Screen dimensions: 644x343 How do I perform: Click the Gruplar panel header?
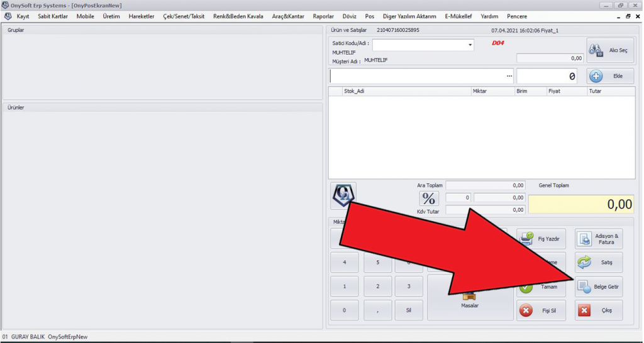point(163,30)
